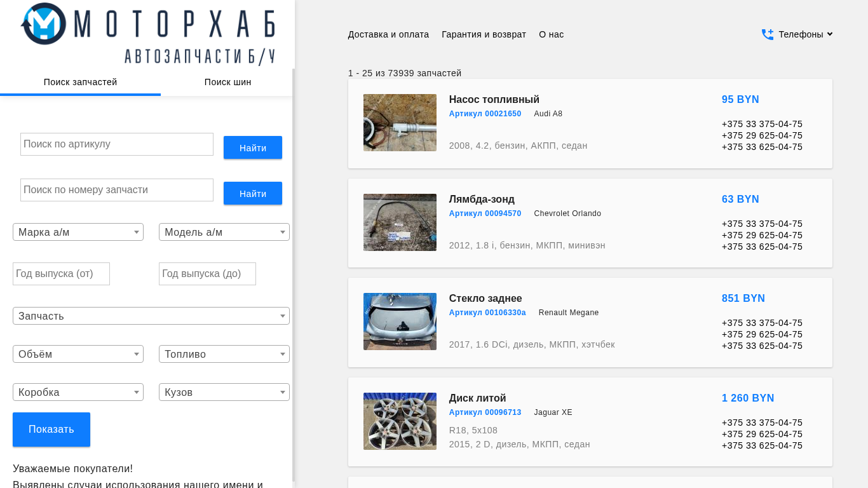Click the 851 BYN price
Image resolution: width=868 pixels, height=488 pixels.
743,298
